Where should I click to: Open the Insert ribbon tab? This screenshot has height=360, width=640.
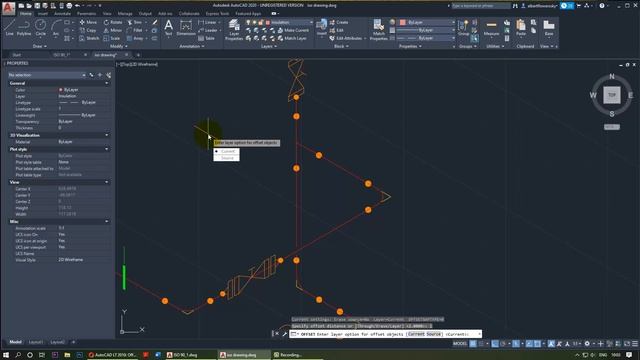42,13
